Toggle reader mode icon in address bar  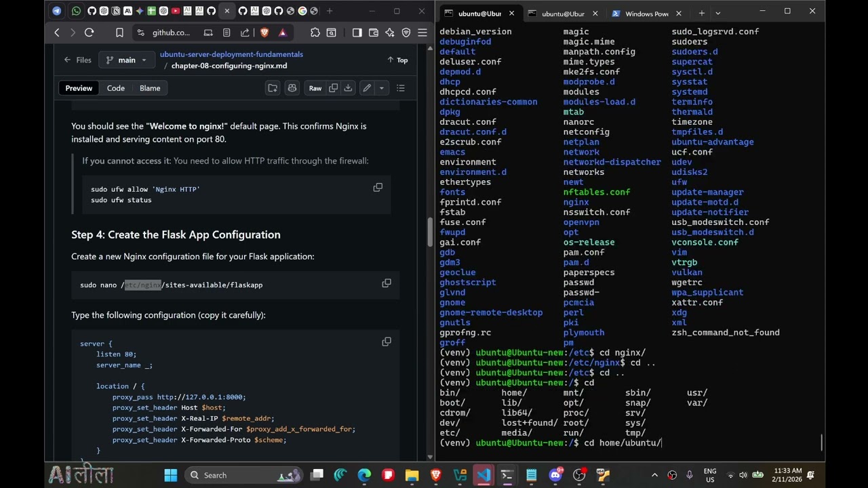226,33
